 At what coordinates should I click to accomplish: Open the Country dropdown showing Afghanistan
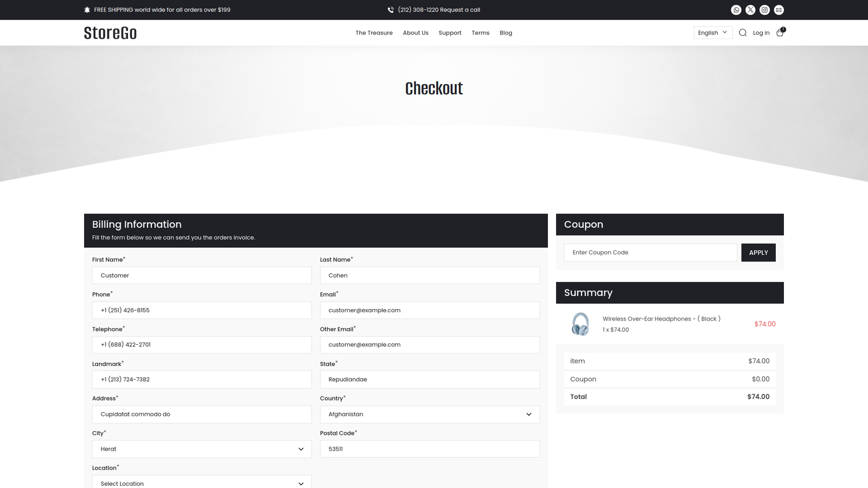pyautogui.click(x=429, y=414)
